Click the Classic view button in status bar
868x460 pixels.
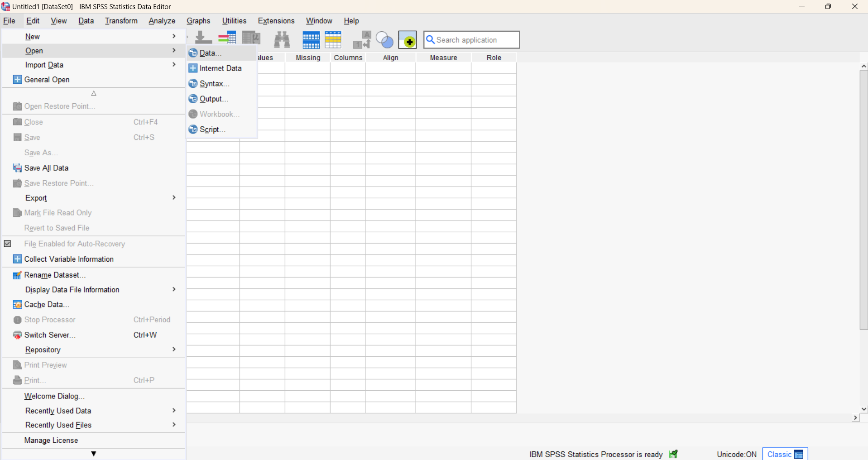[x=785, y=454]
